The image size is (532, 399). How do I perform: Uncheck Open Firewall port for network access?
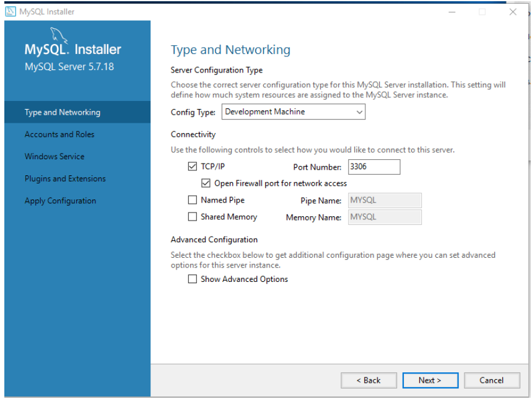(x=206, y=183)
